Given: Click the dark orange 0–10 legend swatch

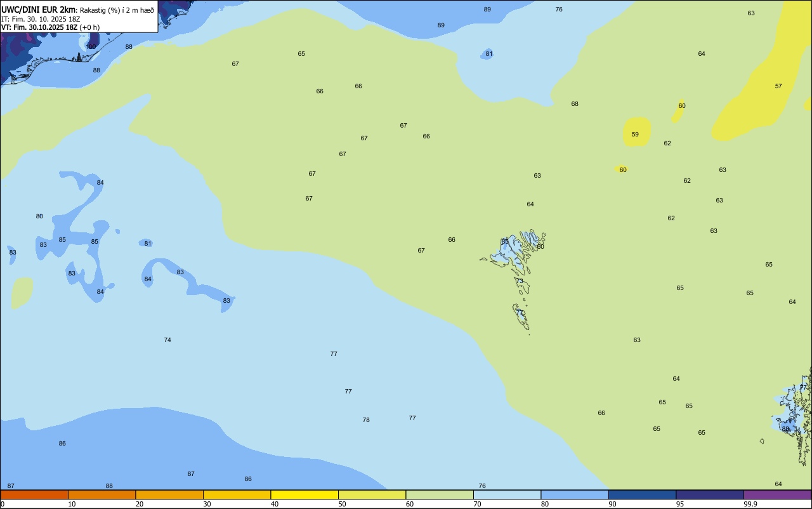Looking at the screenshot, I should [34, 494].
